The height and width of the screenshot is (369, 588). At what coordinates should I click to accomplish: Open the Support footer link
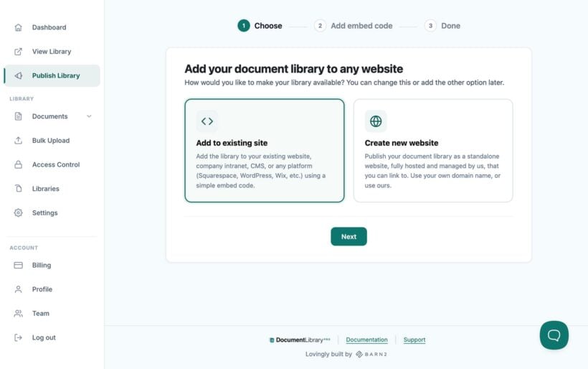coord(414,340)
